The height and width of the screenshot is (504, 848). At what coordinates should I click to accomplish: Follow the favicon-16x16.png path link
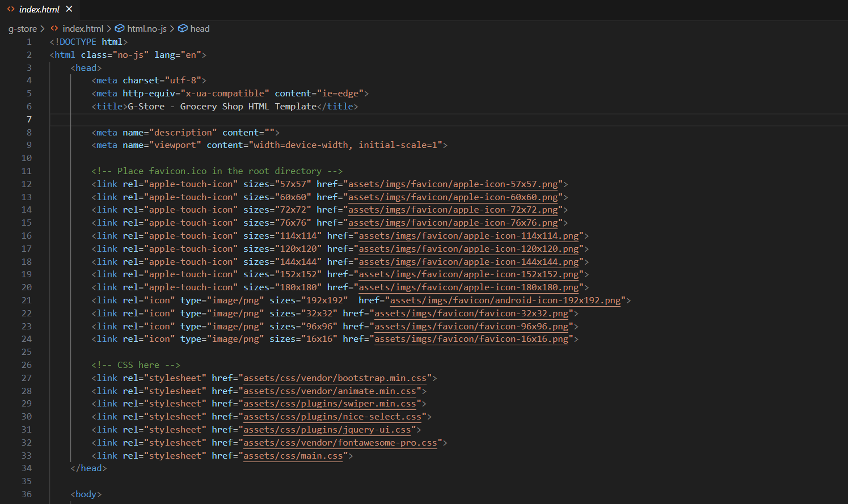[471, 339]
